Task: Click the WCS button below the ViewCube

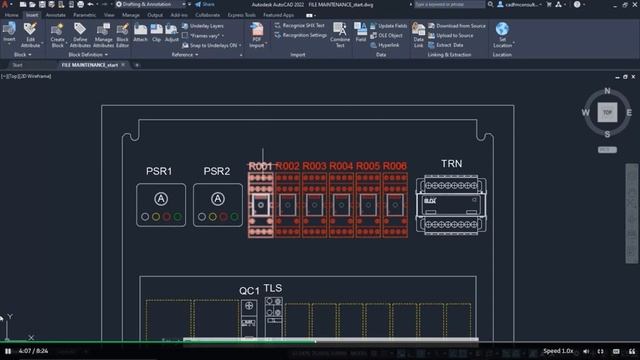Action: pyautogui.click(x=607, y=150)
